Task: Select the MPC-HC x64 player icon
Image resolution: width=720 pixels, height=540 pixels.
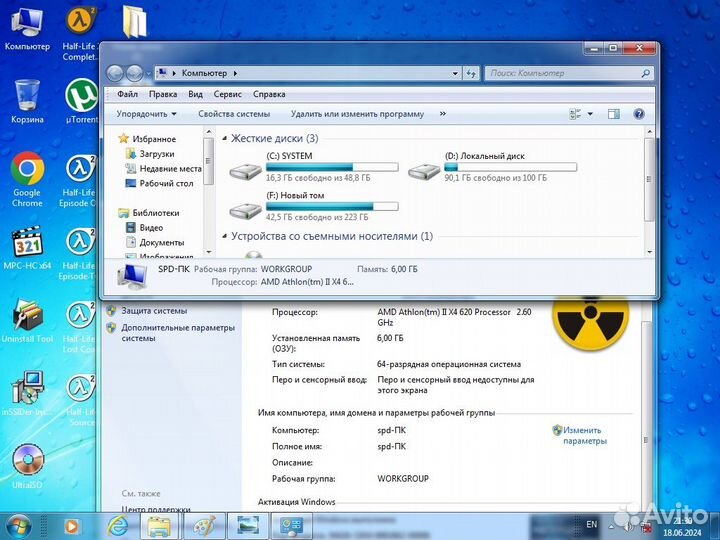Action: coord(27,243)
